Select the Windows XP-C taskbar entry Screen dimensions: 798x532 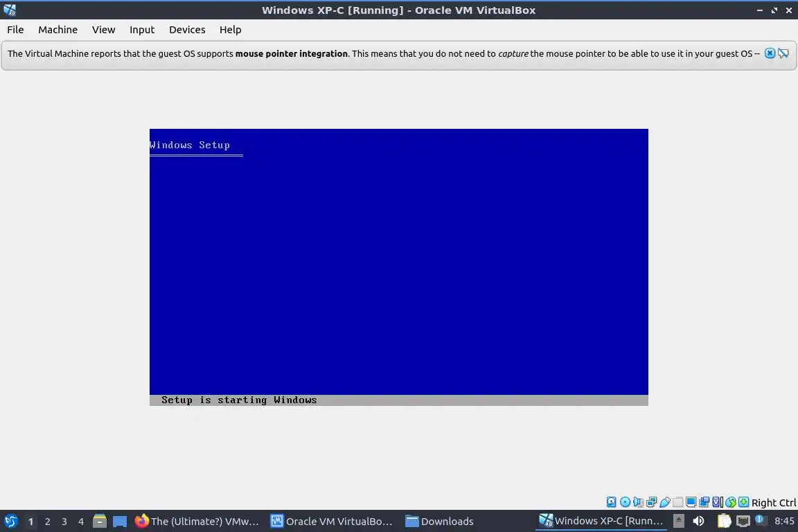[601, 521]
